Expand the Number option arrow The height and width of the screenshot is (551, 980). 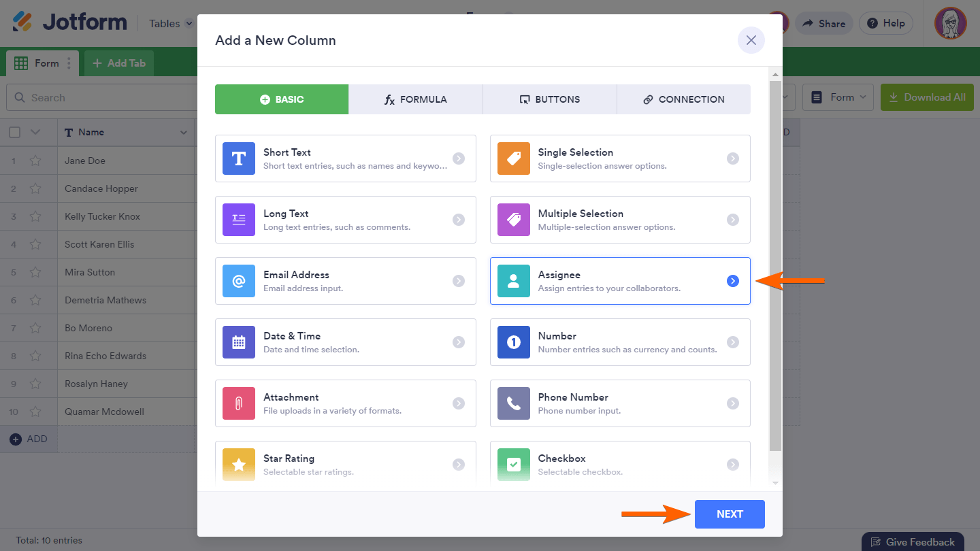coord(733,342)
